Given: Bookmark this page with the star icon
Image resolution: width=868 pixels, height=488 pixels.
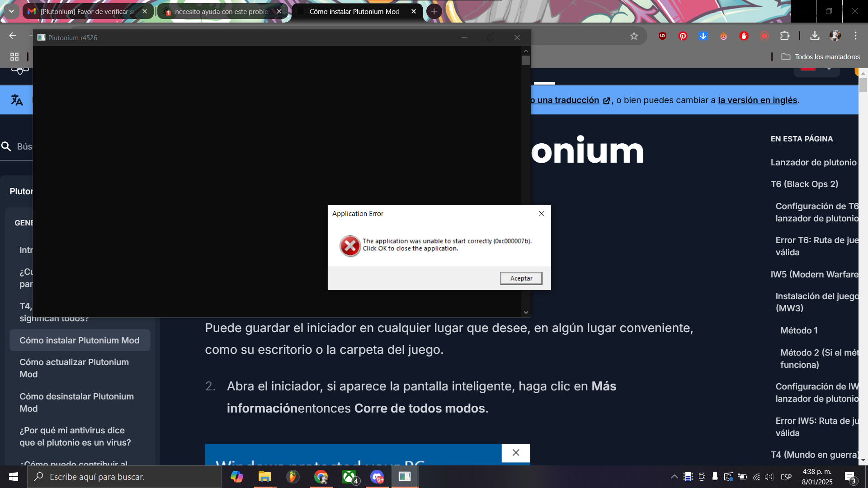Looking at the screenshot, I should coord(634,36).
